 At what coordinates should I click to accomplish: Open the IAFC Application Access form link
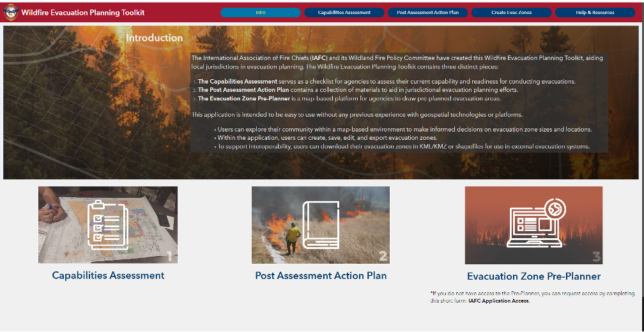pyautogui.click(x=499, y=301)
